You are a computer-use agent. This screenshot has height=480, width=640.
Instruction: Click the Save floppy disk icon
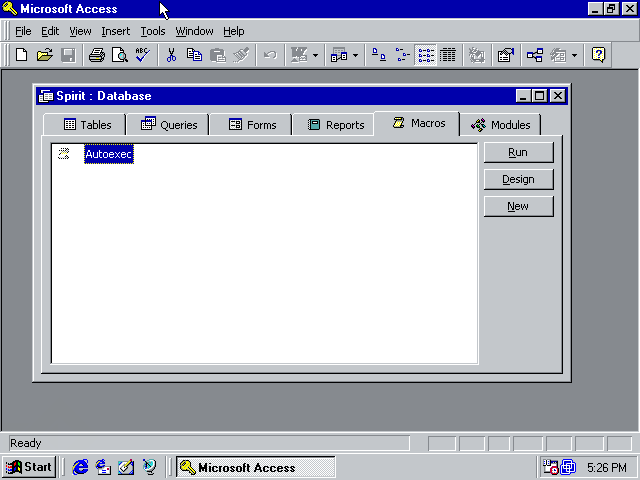(68, 55)
